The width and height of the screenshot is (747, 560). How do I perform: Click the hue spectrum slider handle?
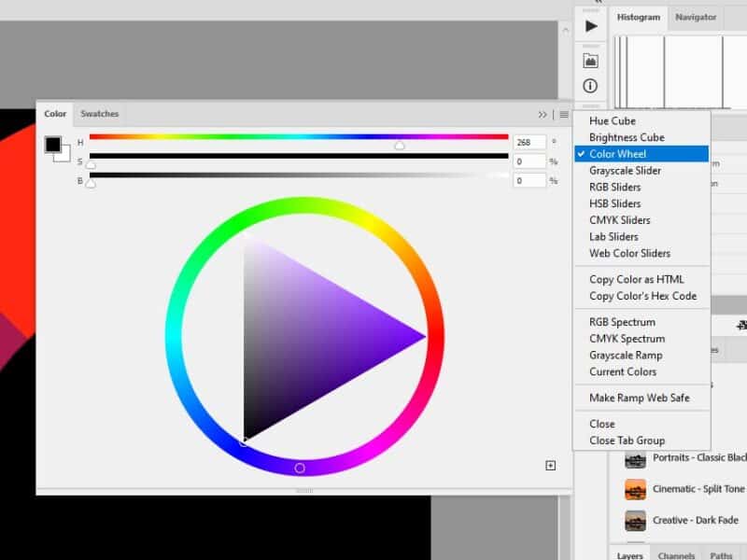pyautogui.click(x=400, y=145)
